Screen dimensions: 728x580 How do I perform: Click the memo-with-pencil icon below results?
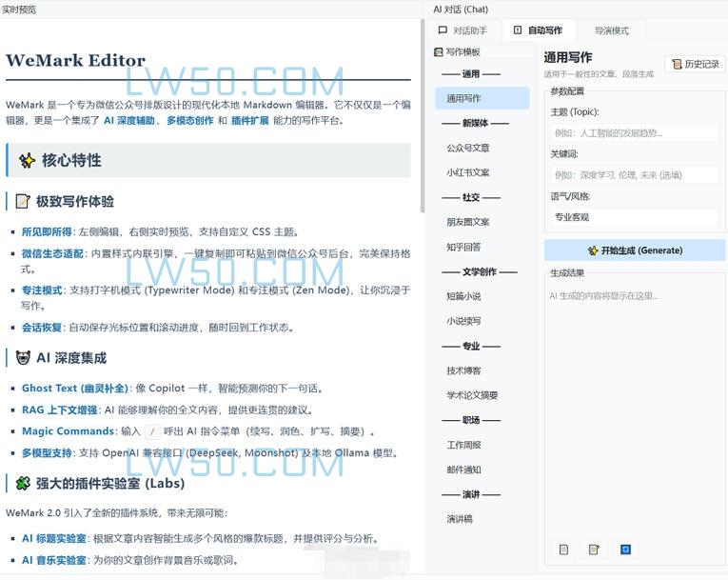pos(594,550)
